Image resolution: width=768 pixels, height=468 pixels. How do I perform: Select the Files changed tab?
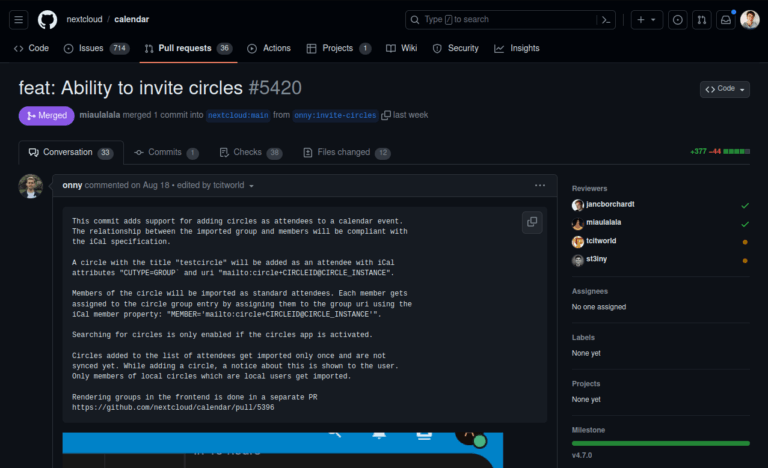tap(347, 152)
